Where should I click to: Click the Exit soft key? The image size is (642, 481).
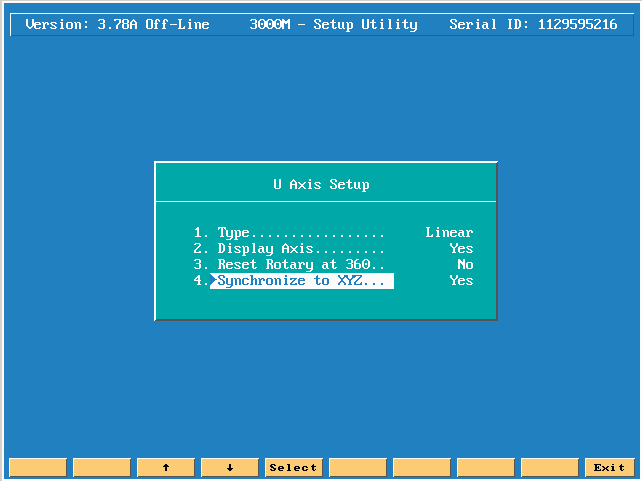pyautogui.click(x=609, y=467)
